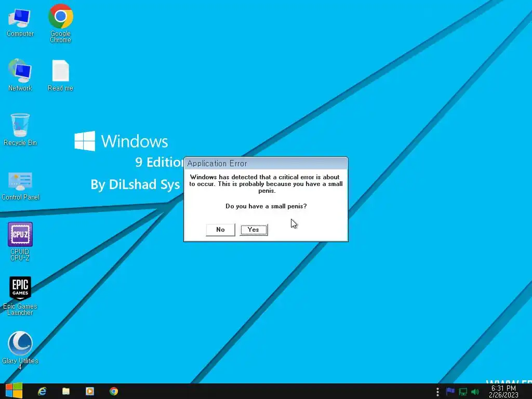Open the Computer desktop icon

point(20,22)
